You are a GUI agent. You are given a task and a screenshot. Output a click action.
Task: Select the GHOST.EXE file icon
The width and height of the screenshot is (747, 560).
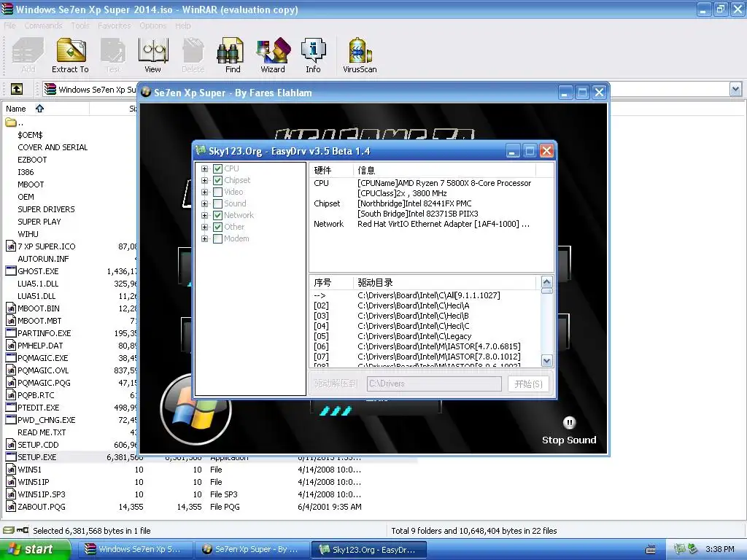point(11,271)
